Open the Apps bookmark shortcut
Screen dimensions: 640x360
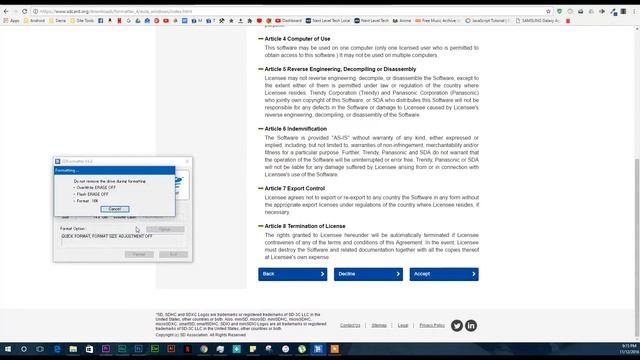pyautogui.click(x=11, y=20)
